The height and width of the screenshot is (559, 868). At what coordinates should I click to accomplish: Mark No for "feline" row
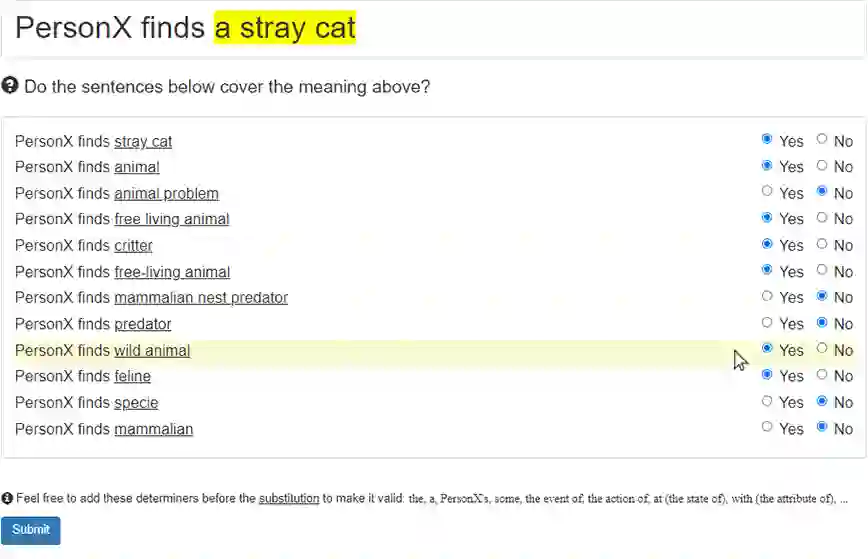tap(822, 375)
